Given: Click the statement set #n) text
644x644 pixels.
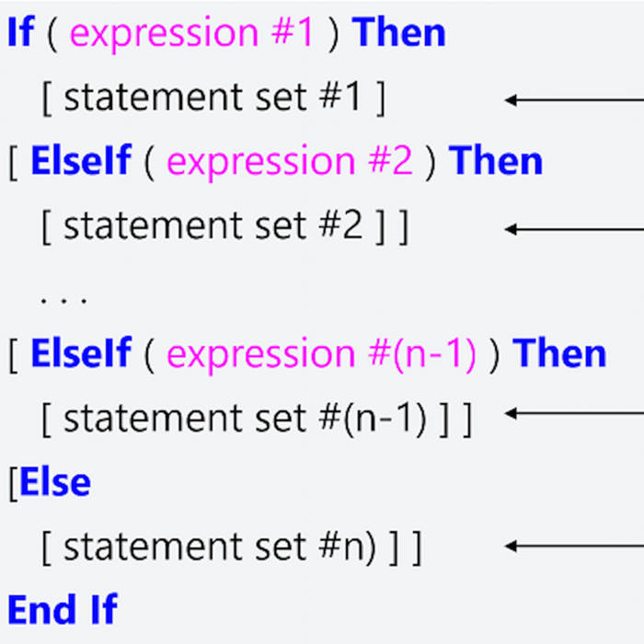Looking at the screenshot, I should click(221, 546).
